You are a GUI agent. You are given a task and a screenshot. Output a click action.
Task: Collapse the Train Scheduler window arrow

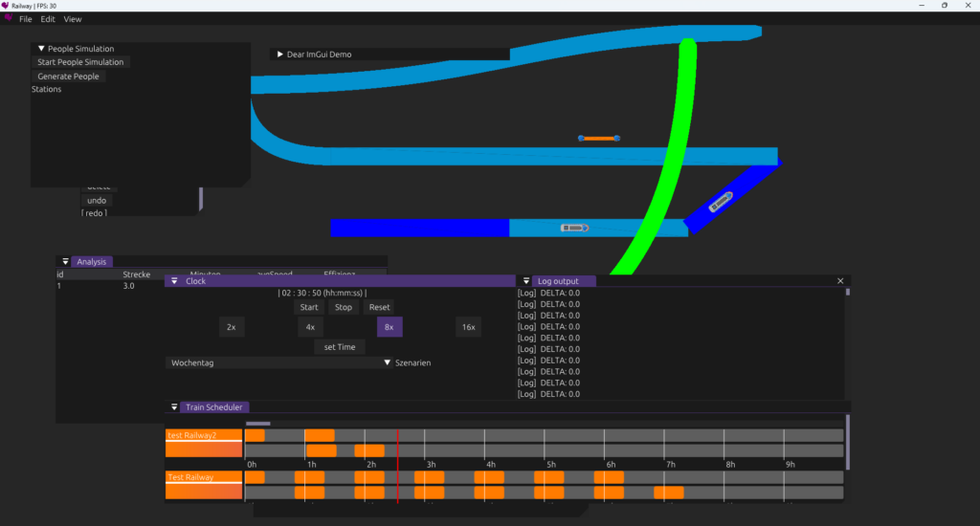[x=174, y=407]
